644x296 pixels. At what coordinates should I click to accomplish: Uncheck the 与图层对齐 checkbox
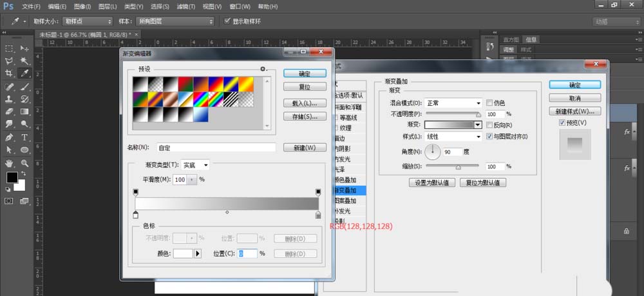(489, 136)
